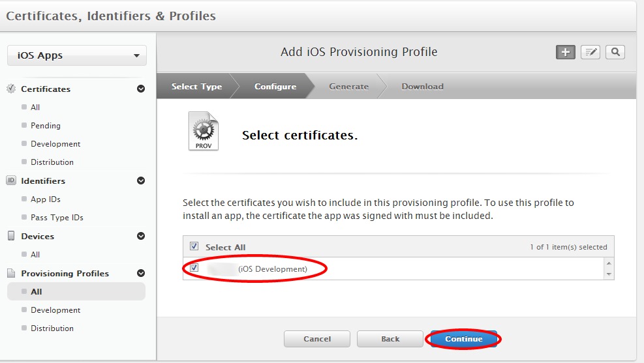Collapse the Devices section chevron
Image resolution: width=644 pixels, height=363 pixels.
[x=141, y=236]
